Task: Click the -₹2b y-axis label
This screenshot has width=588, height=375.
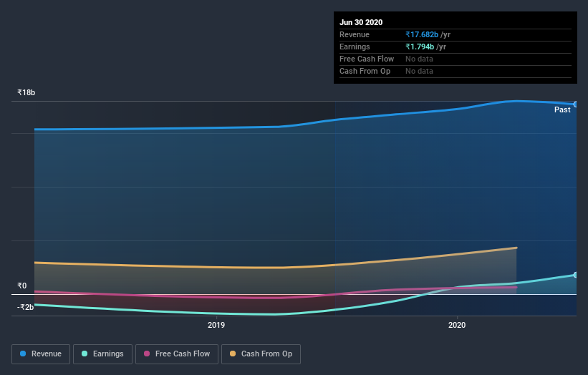Action: coord(25,307)
